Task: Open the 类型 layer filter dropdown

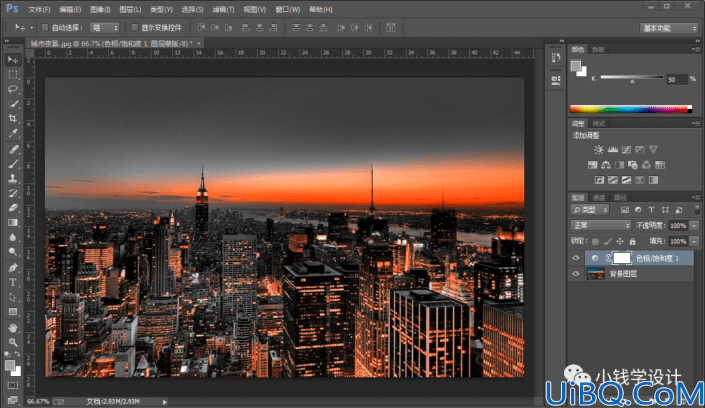Action: tap(590, 210)
